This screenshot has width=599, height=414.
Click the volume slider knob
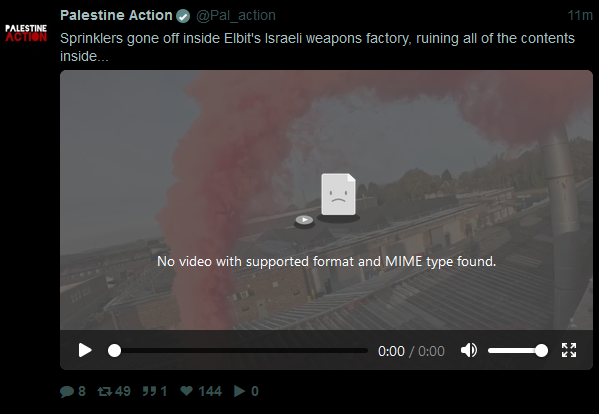[x=541, y=351]
